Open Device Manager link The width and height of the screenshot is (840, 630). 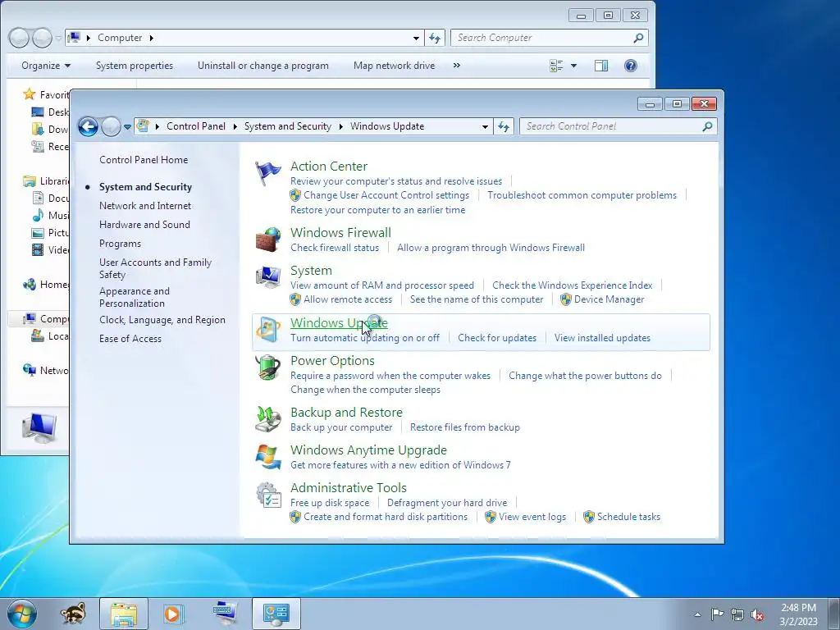pos(609,299)
